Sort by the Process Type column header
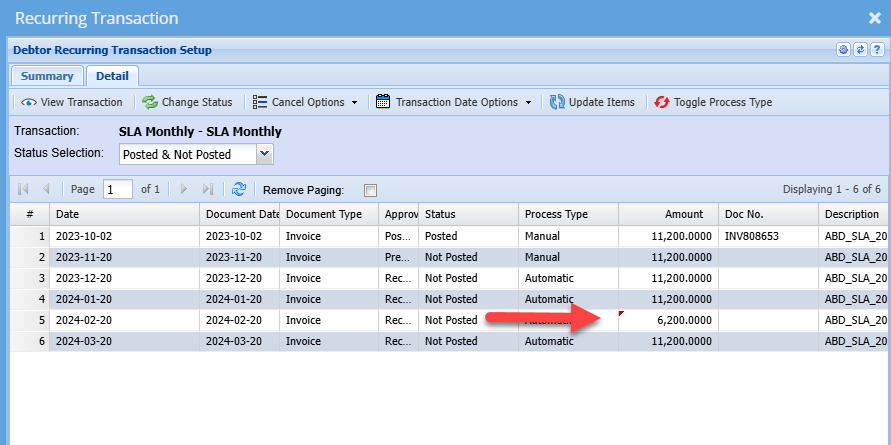The width and height of the screenshot is (891, 445). click(567, 214)
